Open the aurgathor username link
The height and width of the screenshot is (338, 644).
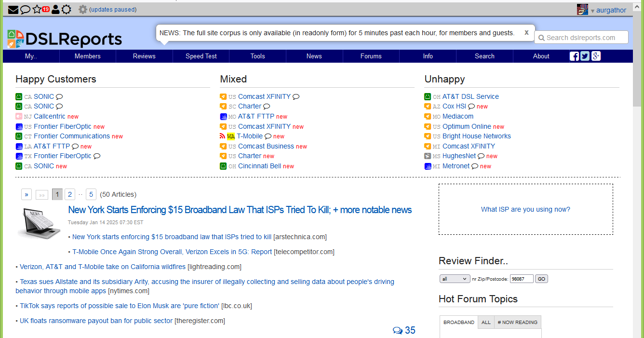pos(611,10)
